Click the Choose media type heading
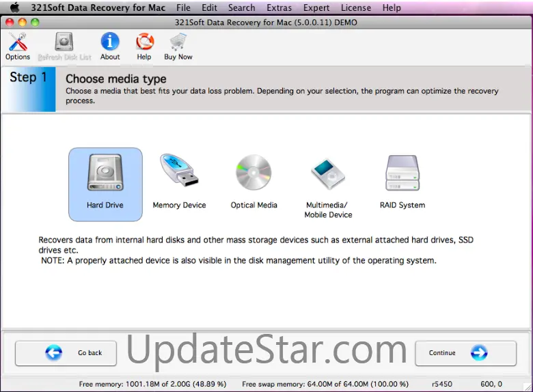This screenshot has height=392, width=533. point(116,79)
